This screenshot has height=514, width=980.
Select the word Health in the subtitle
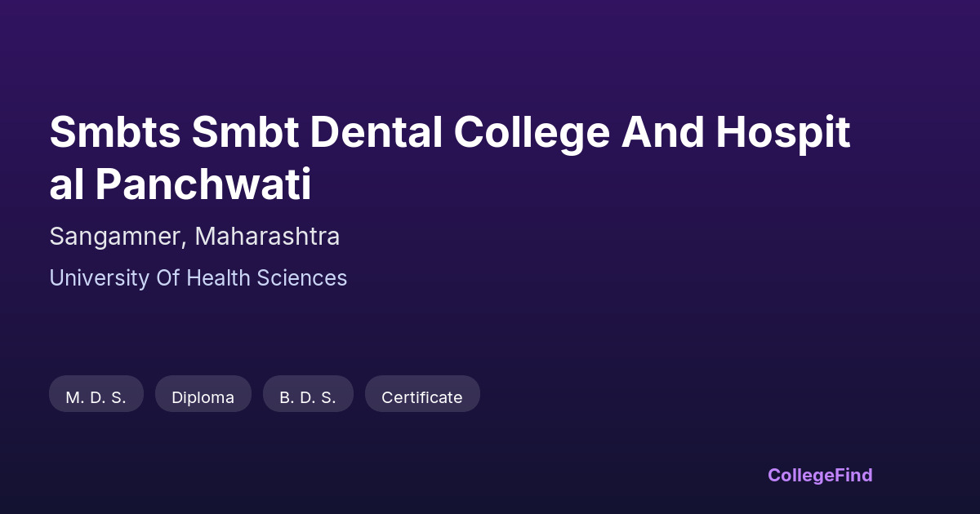(x=220, y=278)
